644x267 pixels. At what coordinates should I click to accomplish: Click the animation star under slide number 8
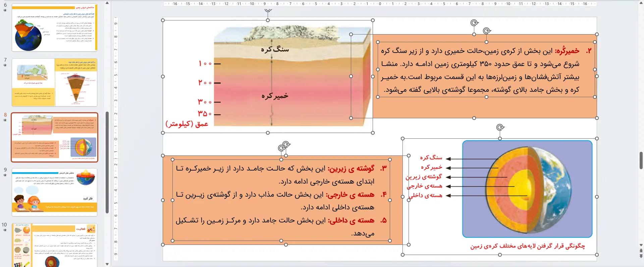tap(5, 120)
